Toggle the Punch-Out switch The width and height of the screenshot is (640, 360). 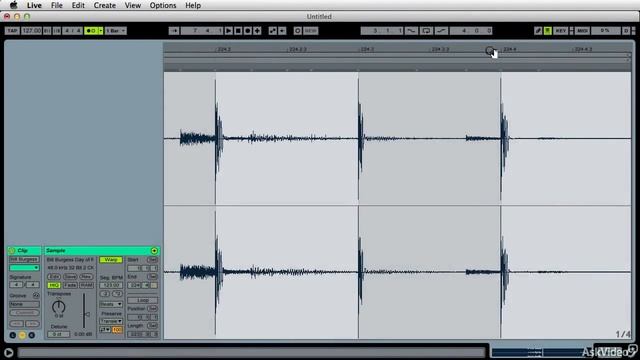(x=441, y=31)
